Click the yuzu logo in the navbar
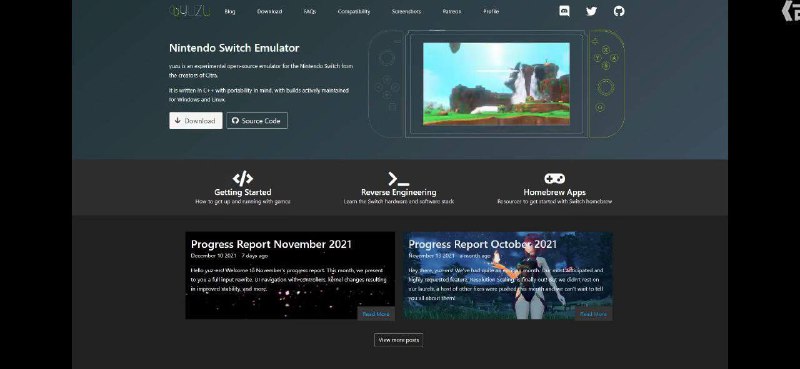Viewport: 800px width, 369px height. click(189, 11)
